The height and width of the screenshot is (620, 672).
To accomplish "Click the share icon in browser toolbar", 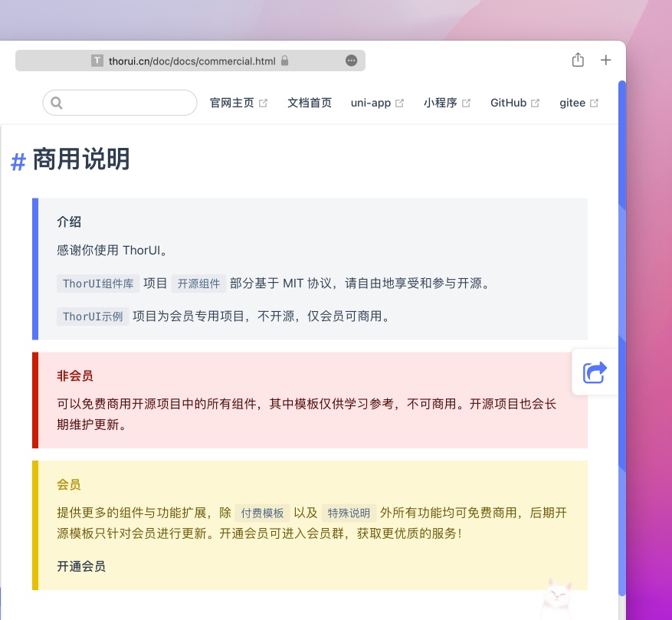I will [x=578, y=60].
